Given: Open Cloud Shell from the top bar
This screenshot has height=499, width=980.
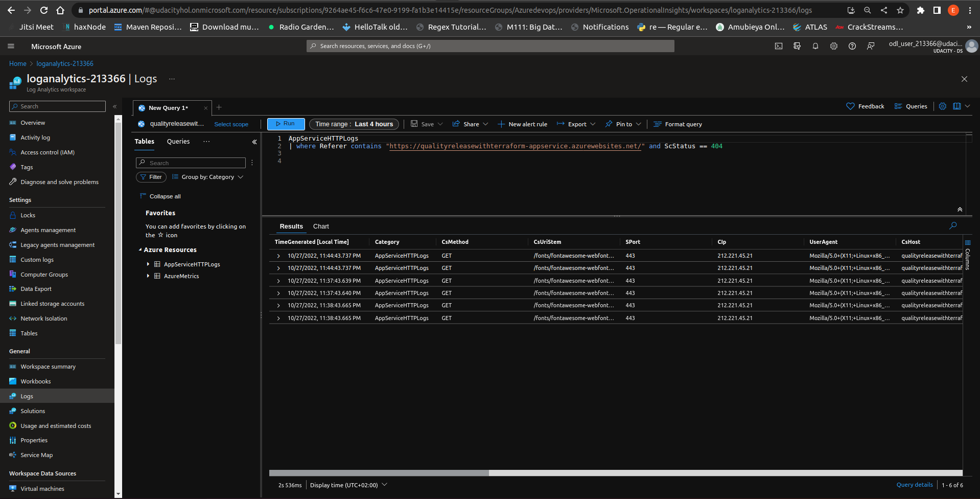Looking at the screenshot, I should (x=778, y=46).
